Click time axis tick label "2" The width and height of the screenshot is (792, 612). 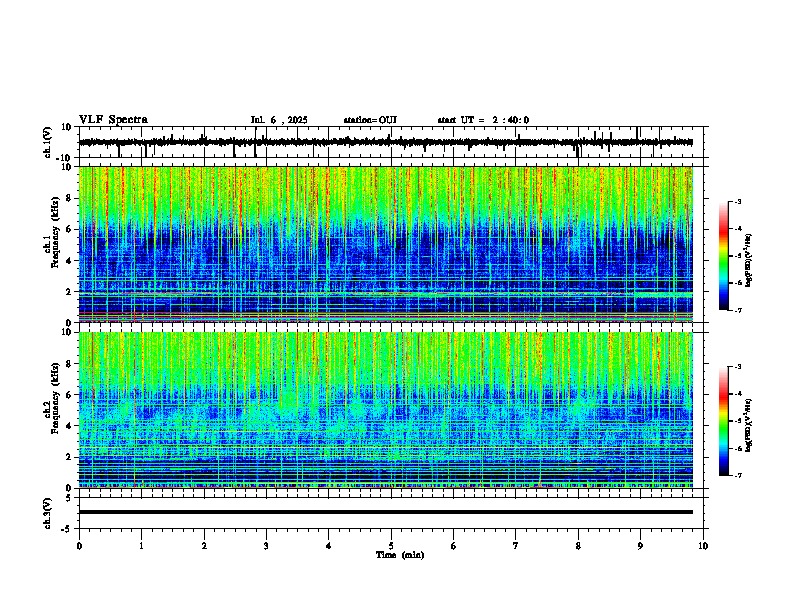pos(204,546)
